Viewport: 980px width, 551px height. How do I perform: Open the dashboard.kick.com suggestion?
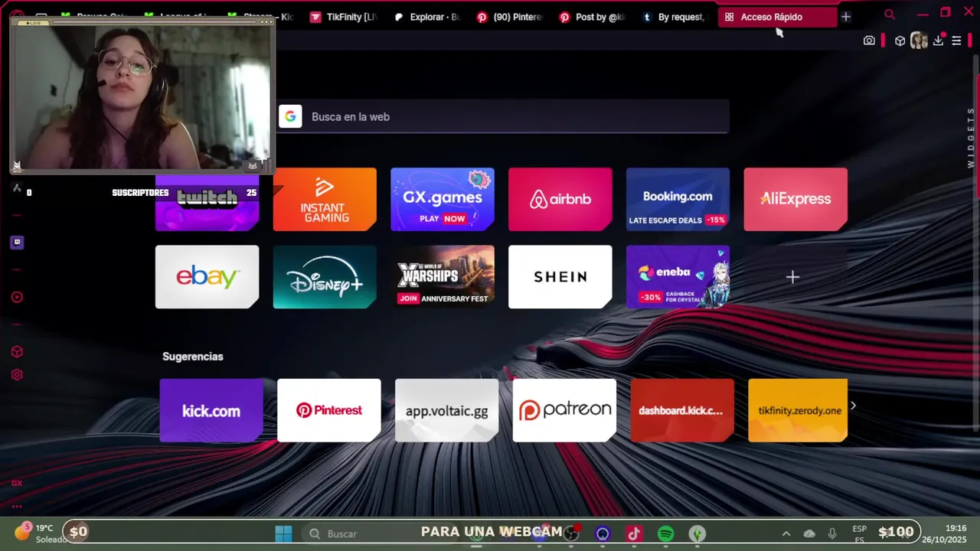pos(682,410)
